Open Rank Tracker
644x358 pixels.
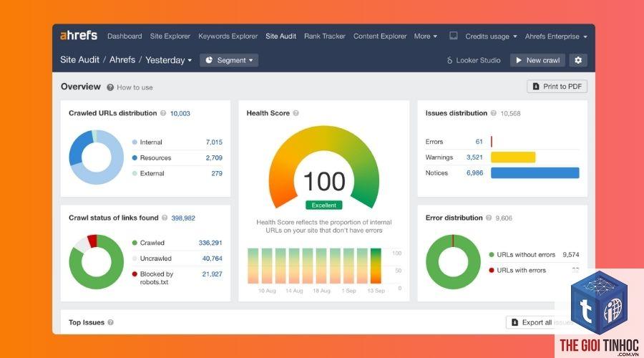(324, 37)
